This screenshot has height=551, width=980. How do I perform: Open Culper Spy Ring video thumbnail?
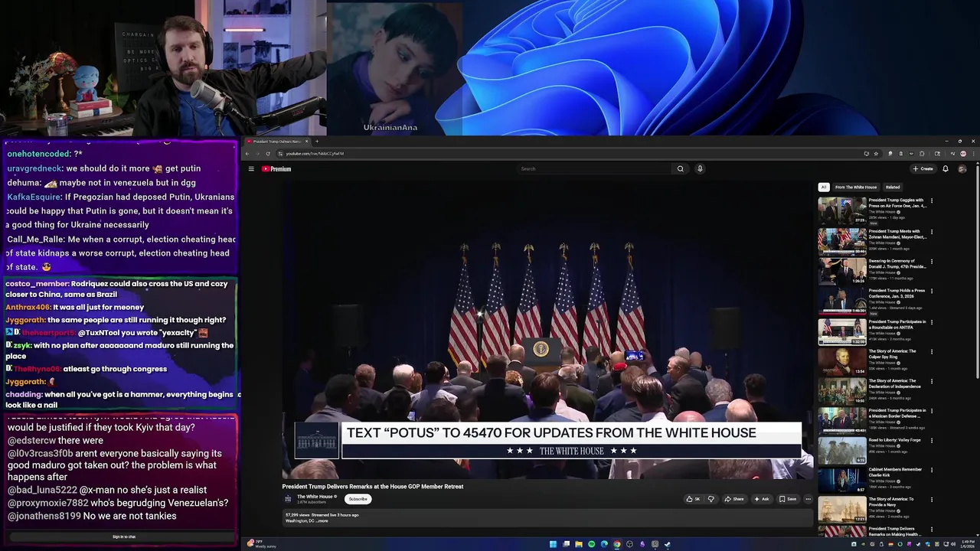842,361
